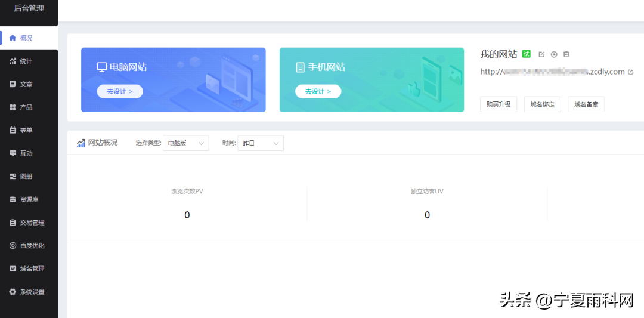This screenshot has width=644, height=318.
Task: Click the 域名管理 W icon
Action: click(x=13, y=268)
